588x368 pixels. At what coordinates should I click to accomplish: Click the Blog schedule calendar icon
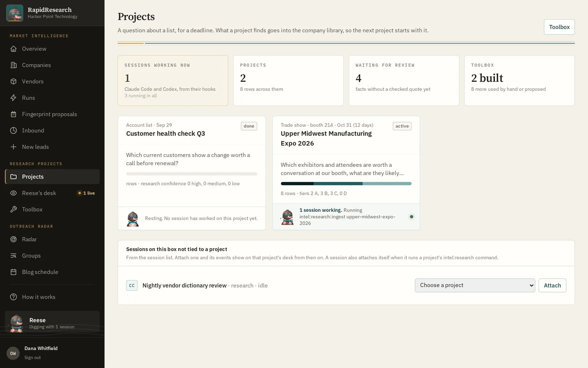13,272
